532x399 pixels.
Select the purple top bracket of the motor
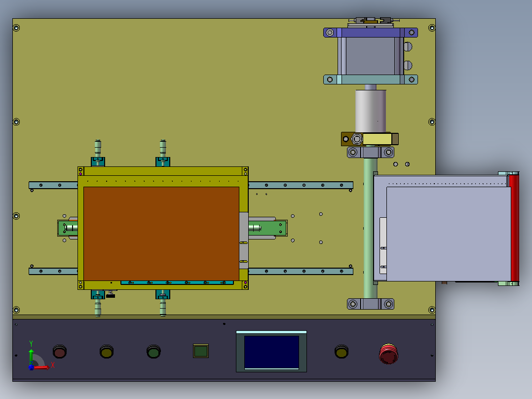tap(371, 33)
